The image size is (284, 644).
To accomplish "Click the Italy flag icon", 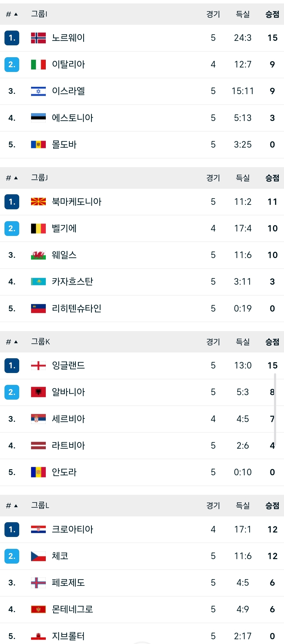I will point(38,65).
